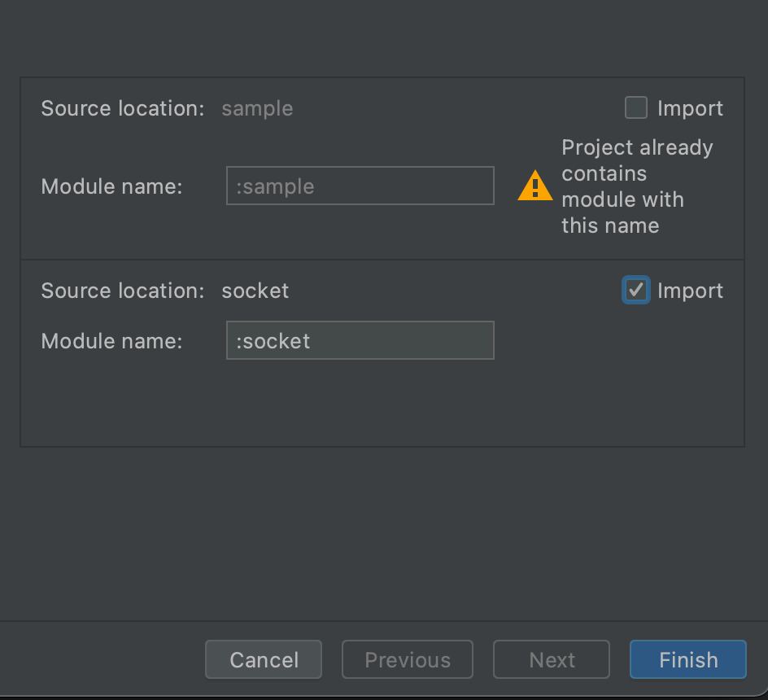Screen dimensions: 768x700
Task: Enable Import checkbox for sample module
Action: (x=635, y=107)
